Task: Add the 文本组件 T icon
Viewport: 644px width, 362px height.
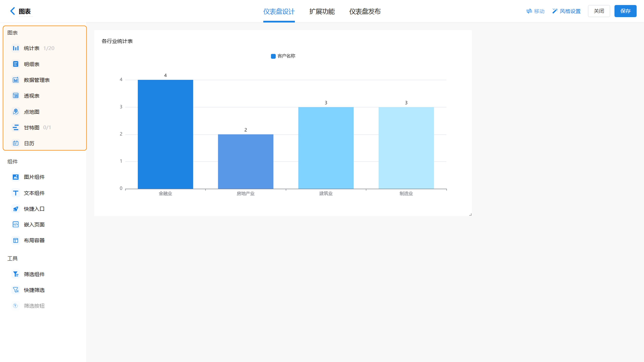Action: pos(15,193)
